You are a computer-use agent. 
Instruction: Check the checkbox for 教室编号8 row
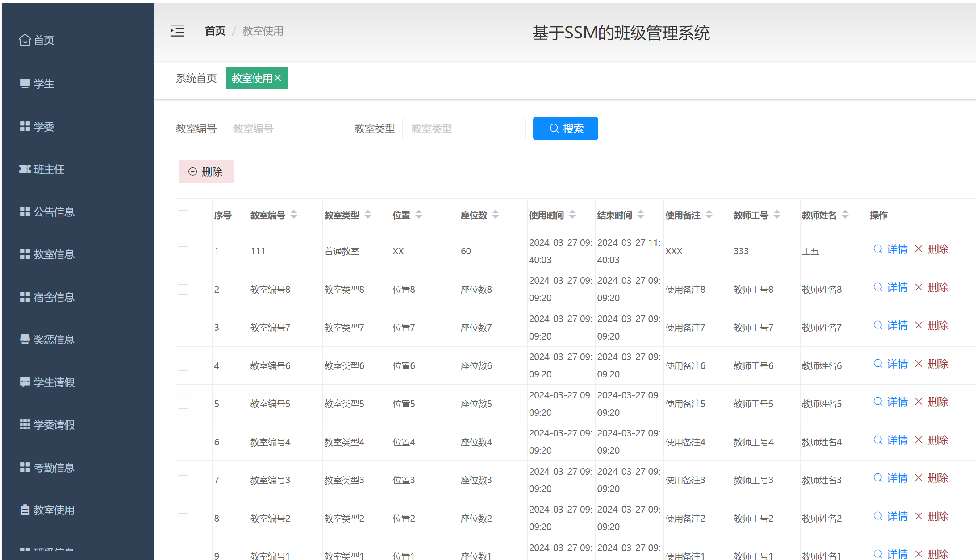tap(183, 289)
